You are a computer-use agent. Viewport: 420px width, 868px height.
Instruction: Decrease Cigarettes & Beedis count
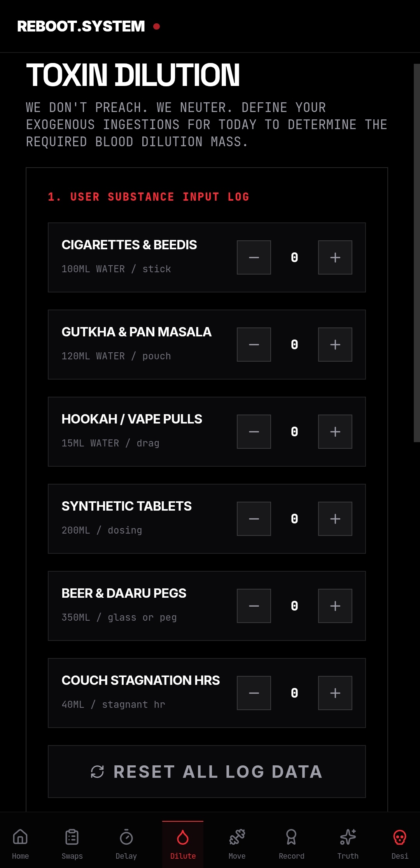click(x=254, y=257)
